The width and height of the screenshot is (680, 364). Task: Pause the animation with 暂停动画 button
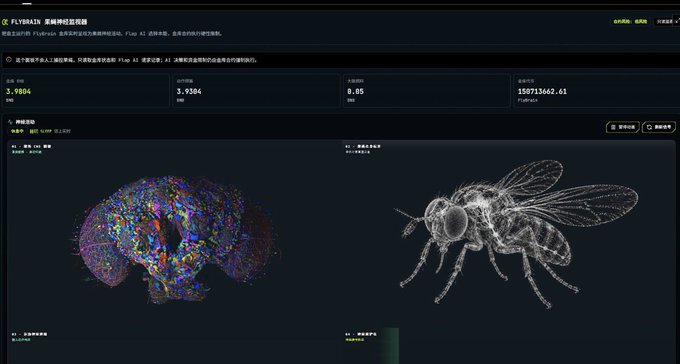623,127
